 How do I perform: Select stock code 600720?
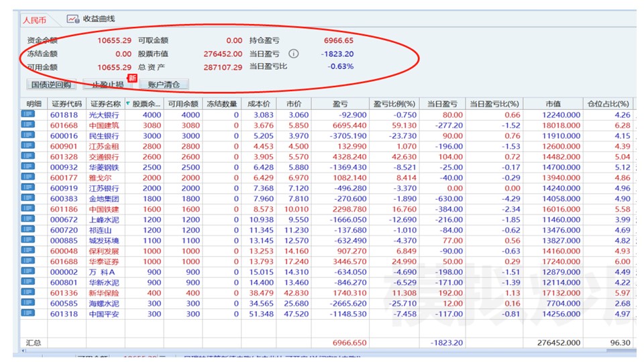[64, 230]
